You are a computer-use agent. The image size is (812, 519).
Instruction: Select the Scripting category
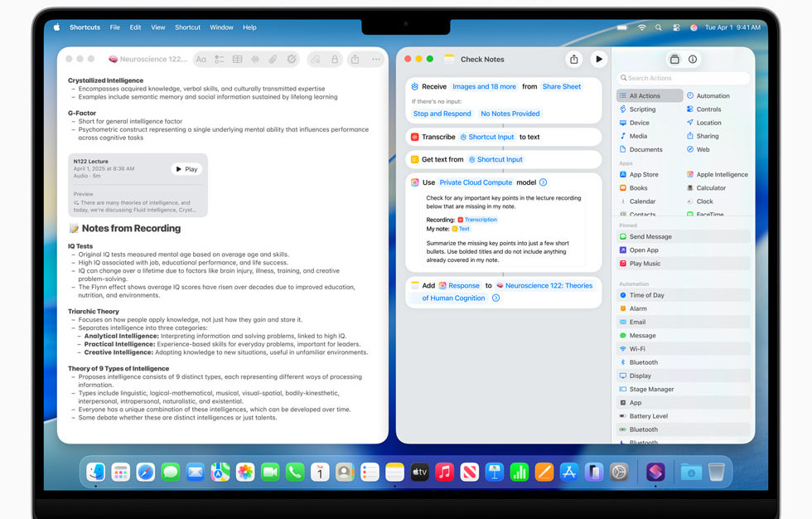(642, 109)
